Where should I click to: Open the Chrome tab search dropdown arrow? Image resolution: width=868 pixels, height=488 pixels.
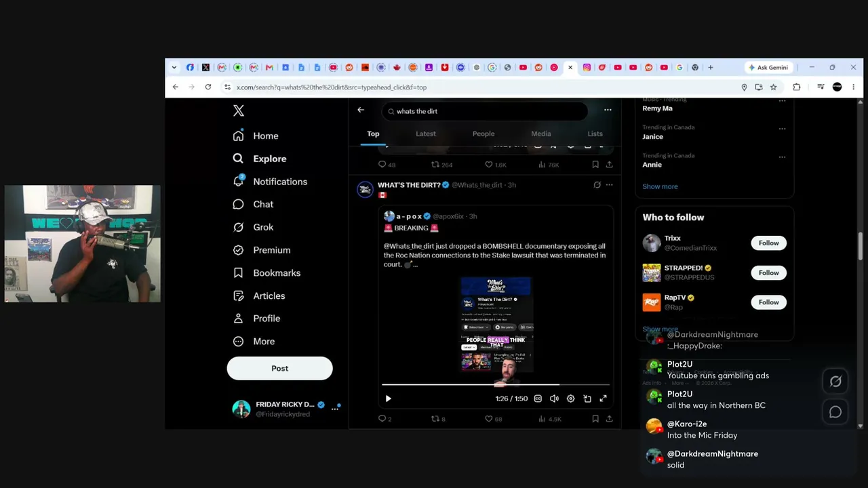pos(174,67)
